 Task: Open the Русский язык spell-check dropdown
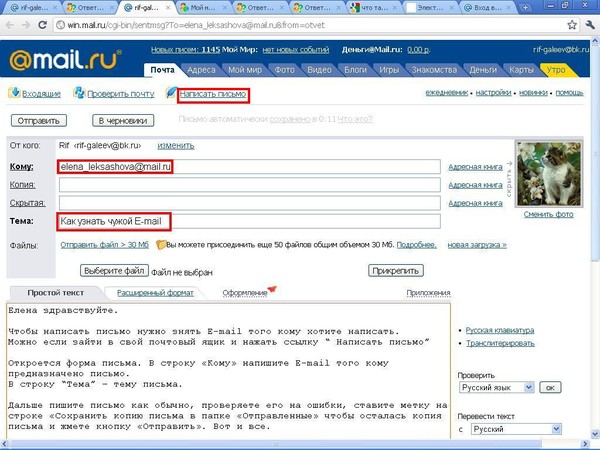click(x=496, y=387)
